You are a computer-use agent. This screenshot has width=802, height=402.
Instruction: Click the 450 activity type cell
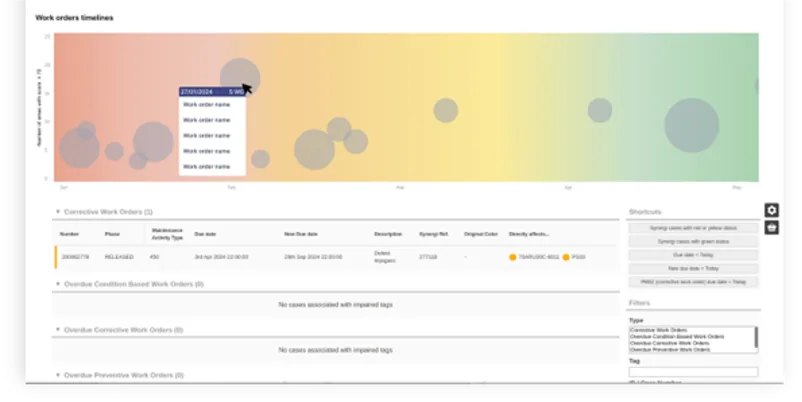pyautogui.click(x=154, y=257)
